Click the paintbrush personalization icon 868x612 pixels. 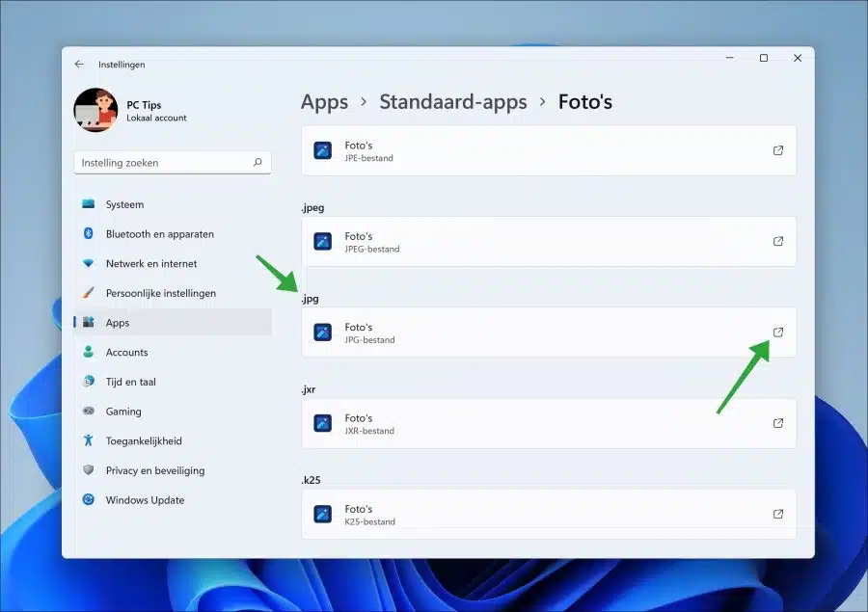pyautogui.click(x=88, y=293)
